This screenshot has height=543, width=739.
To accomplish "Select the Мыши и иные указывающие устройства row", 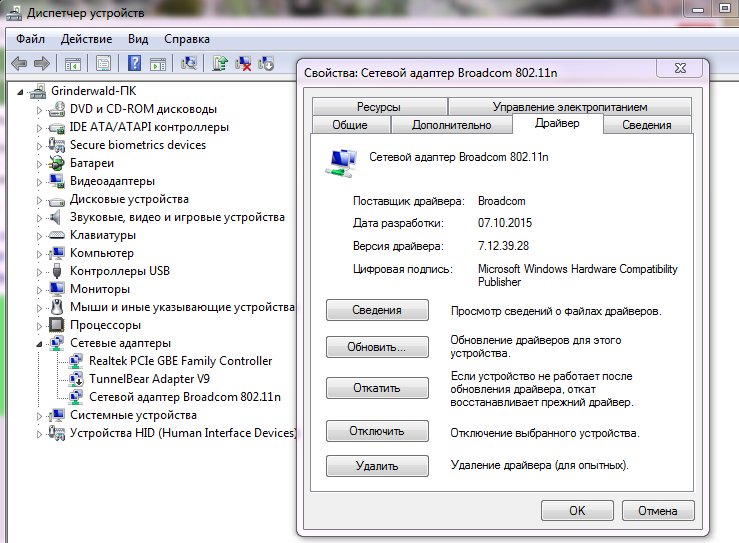I will (182, 307).
